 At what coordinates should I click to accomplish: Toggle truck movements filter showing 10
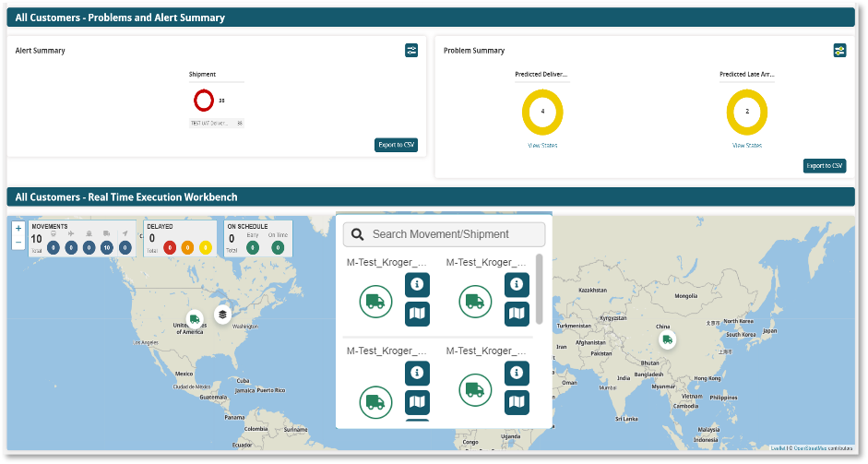[x=107, y=247]
